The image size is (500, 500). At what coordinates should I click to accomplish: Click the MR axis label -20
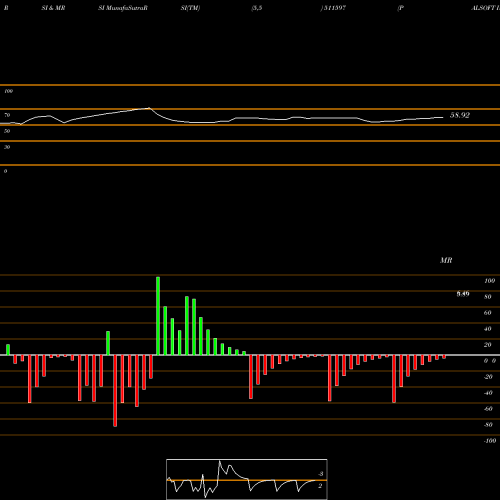click(488, 377)
